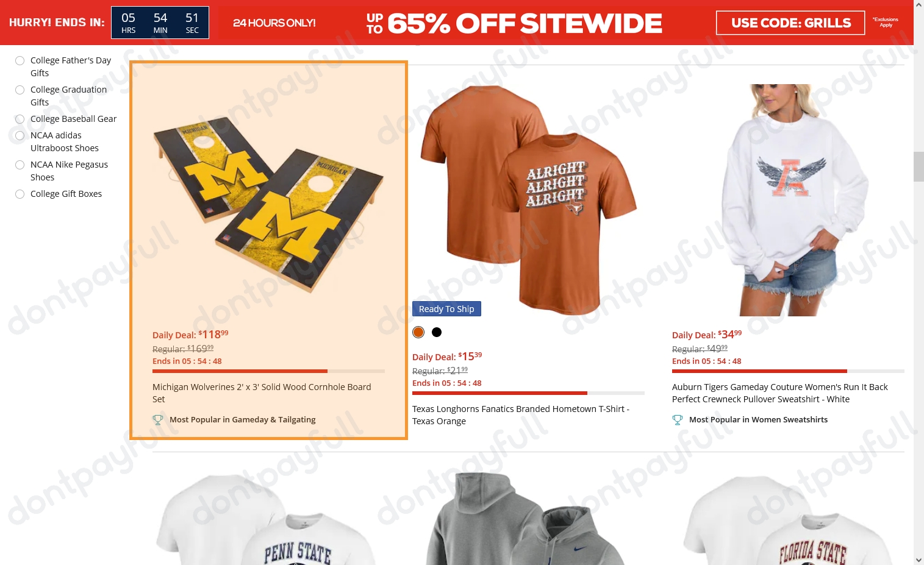
Task: Click the vertical page scrollbar thumb
Action: pos(919,166)
